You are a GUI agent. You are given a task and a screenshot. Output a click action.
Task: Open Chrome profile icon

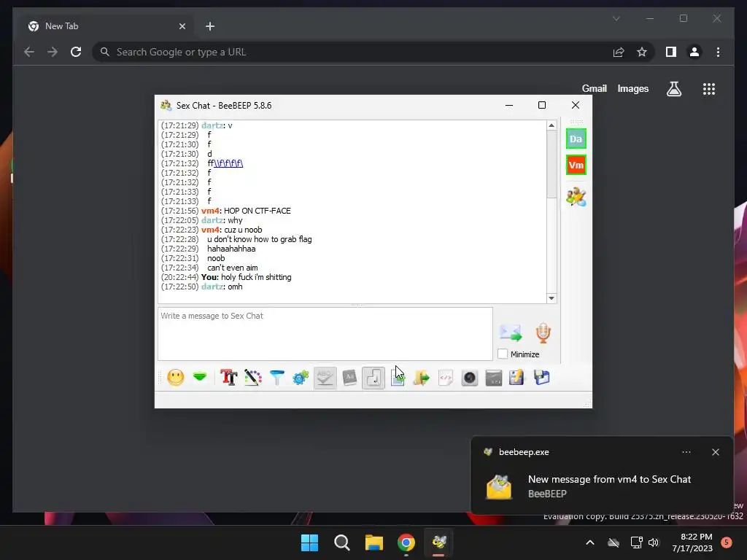tap(694, 52)
